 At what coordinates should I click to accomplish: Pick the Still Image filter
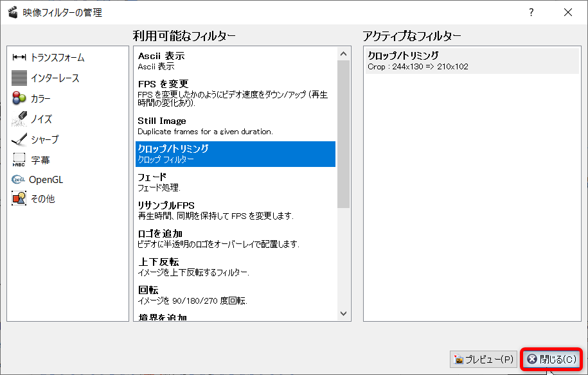235,126
